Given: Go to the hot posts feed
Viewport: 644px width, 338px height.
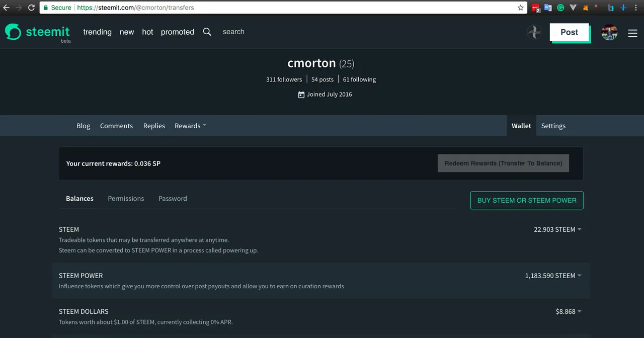Looking at the screenshot, I should click(147, 32).
